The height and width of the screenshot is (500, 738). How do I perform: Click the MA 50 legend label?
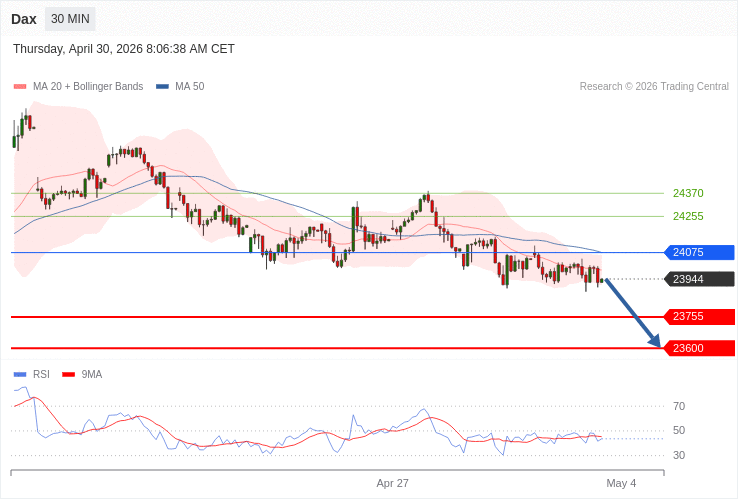pos(190,87)
